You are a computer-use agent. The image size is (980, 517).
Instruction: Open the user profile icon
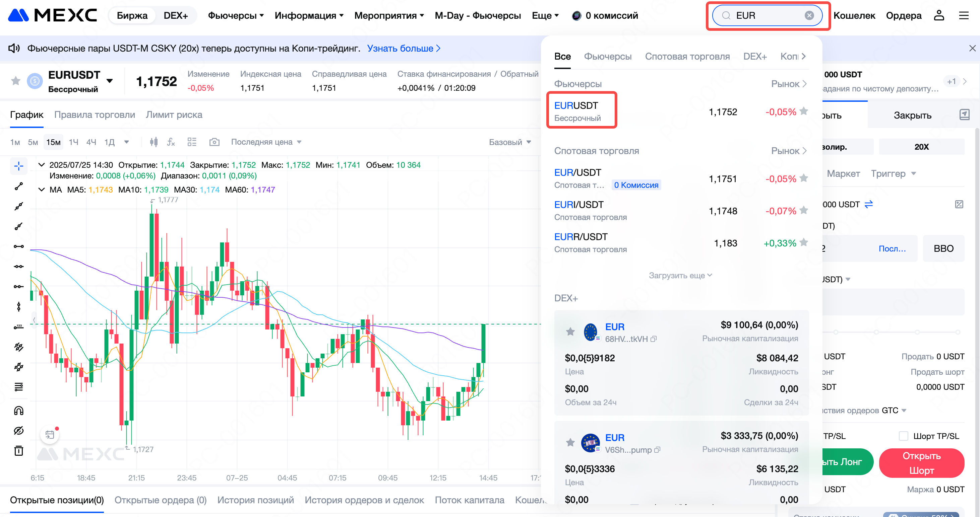pos(939,15)
